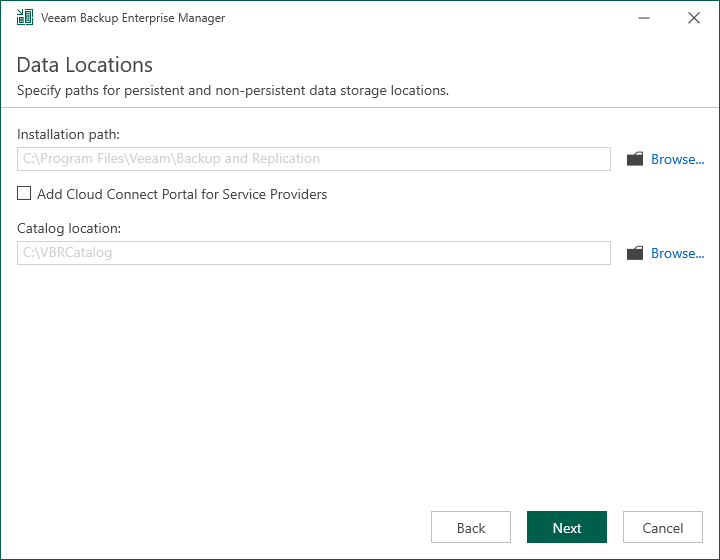Open Browse link for Installation path
This screenshot has height=560, width=720.
677,159
